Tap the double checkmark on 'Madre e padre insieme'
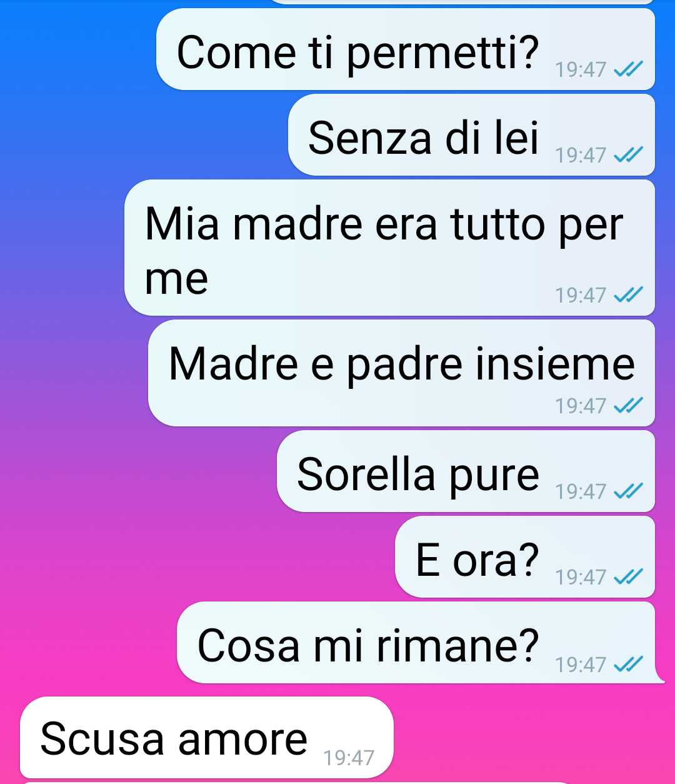Image resolution: width=675 pixels, height=784 pixels. [x=628, y=406]
